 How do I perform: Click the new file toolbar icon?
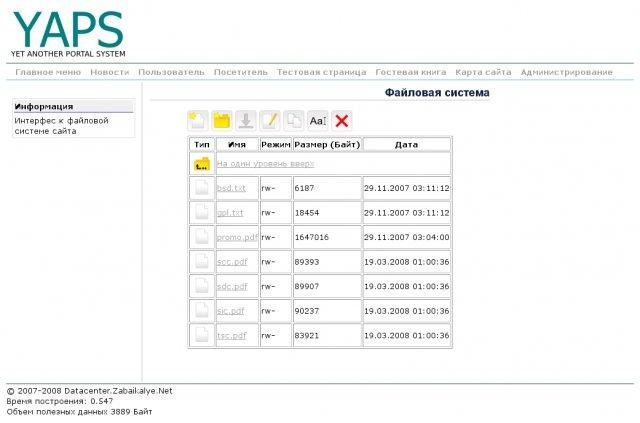point(198,121)
